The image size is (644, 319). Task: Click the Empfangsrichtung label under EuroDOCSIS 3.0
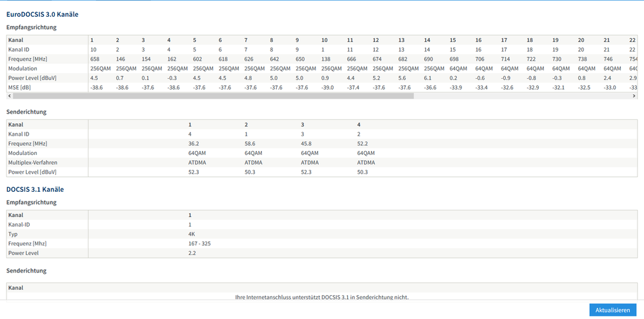click(31, 28)
